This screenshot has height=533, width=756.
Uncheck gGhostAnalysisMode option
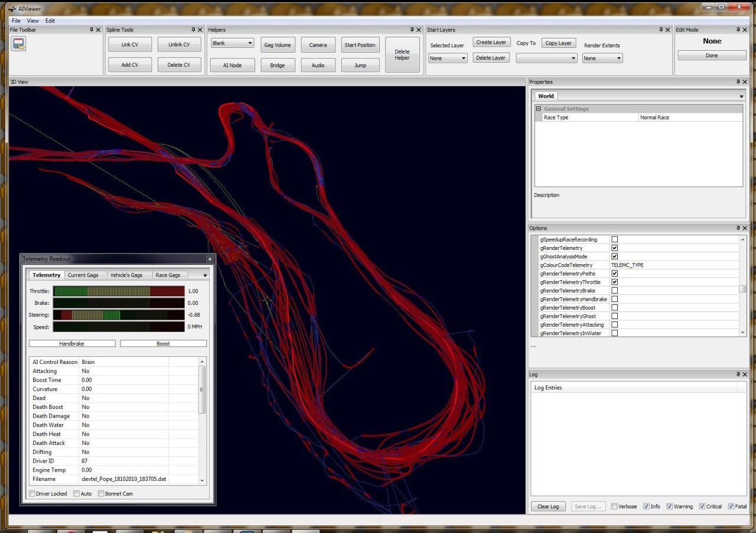coord(614,256)
